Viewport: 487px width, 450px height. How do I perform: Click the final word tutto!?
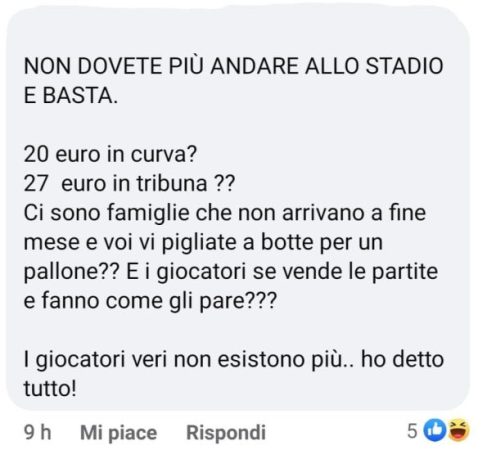(50, 389)
